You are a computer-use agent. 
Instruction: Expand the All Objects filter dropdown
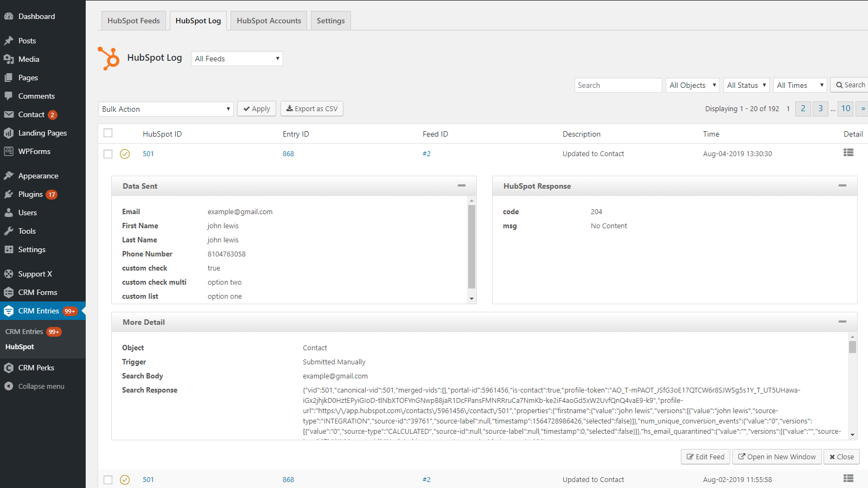click(692, 85)
